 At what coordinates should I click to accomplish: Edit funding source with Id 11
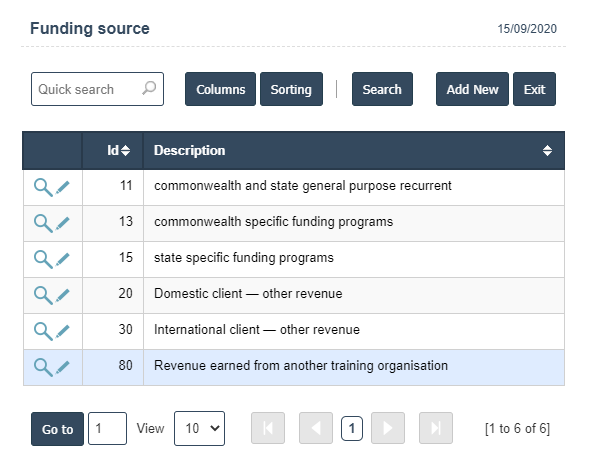click(x=62, y=187)
